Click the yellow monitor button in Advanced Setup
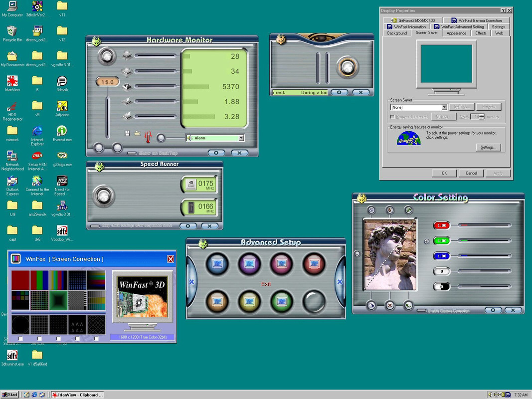 pos(249,301)
